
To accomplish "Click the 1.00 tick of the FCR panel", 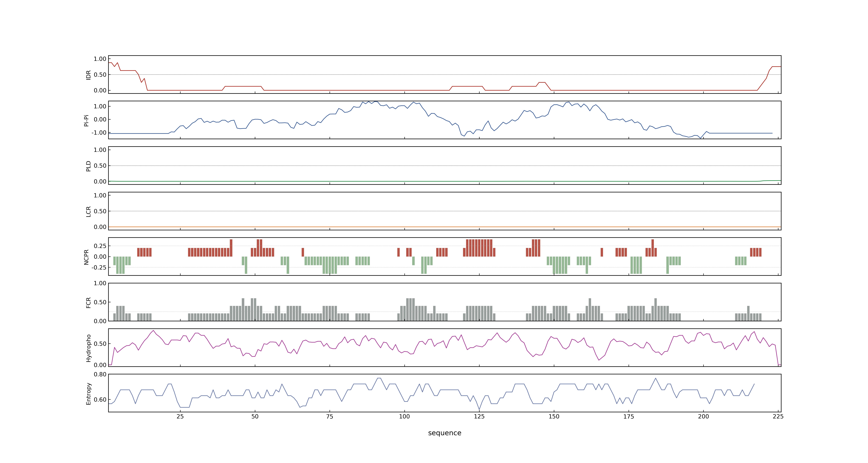I will 100,283.
